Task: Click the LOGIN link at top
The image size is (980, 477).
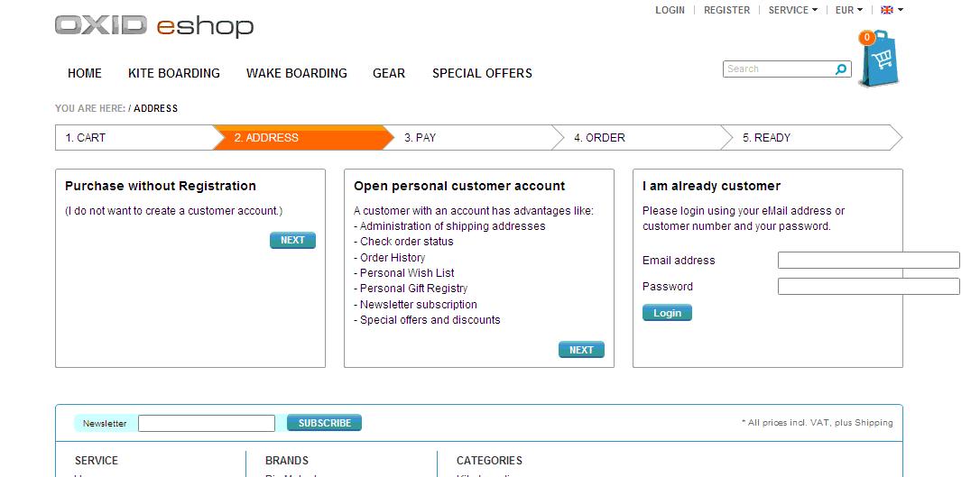Action: pyautogui.click(x=670, y=10)
